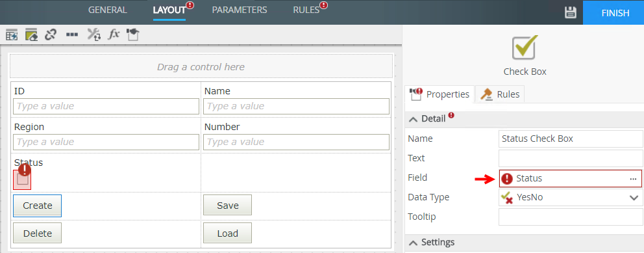Screen dimensions: 644x253
Task: Click the Tooltip property input field
Action: (x=571, y=217)
